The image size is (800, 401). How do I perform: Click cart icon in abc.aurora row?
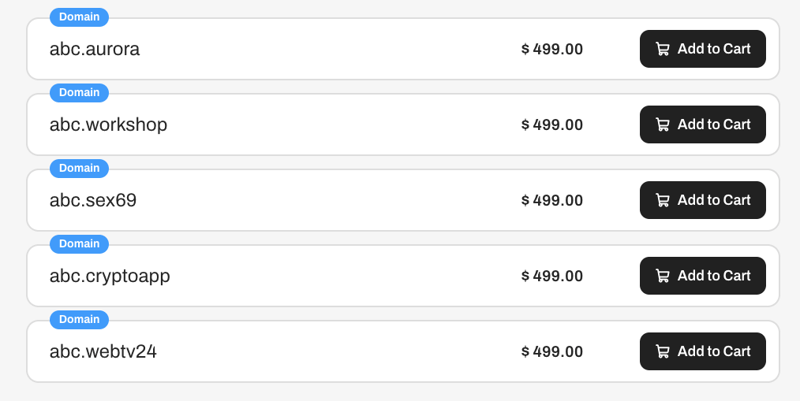point(662,49)
